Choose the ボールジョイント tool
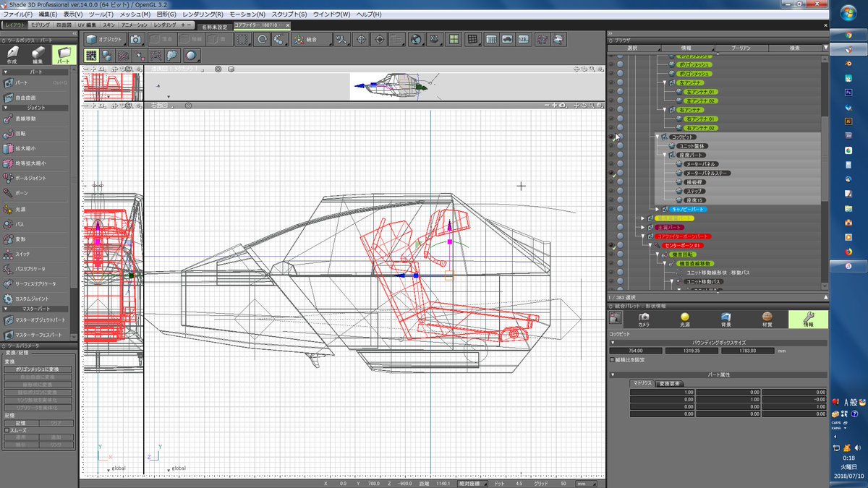This screenshot has width=868, height=488. (x=35, y=178)
